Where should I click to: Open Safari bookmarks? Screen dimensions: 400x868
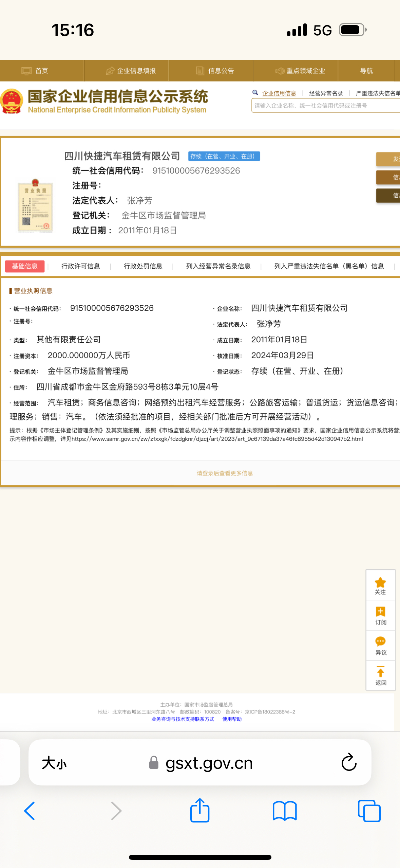[285, 811]
